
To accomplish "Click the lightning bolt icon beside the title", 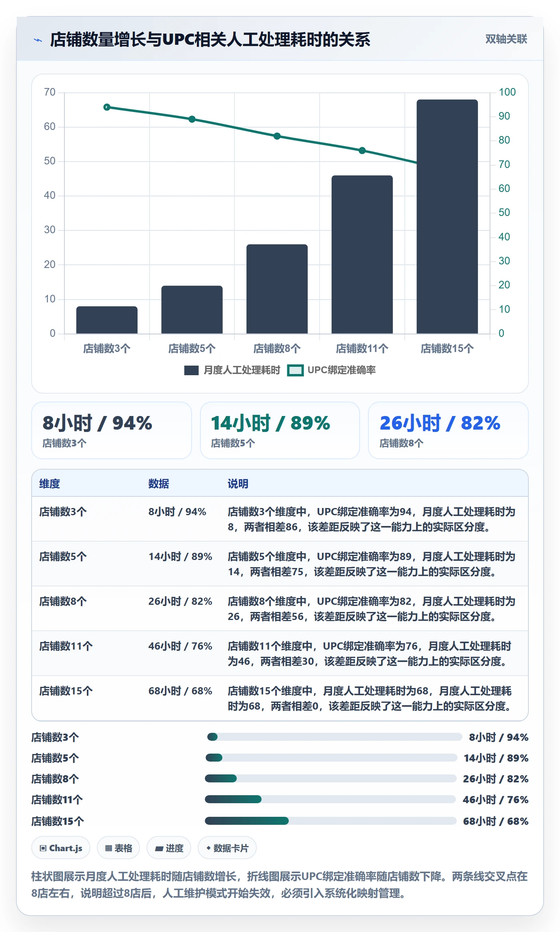I will tap(38, 40).
